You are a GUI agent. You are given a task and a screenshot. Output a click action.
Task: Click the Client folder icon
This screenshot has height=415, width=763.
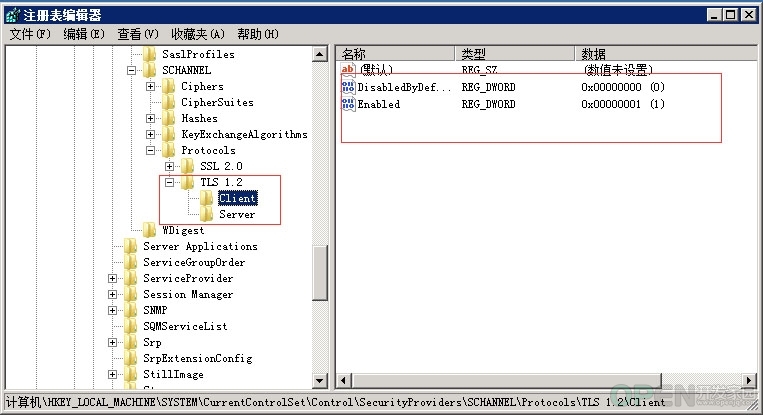(207, 198)
